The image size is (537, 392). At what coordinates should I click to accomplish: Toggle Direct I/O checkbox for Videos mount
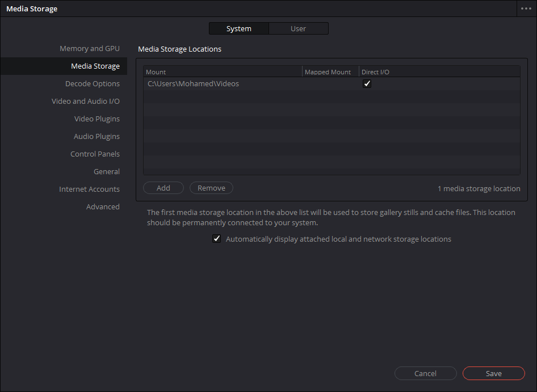coord(367,84)
